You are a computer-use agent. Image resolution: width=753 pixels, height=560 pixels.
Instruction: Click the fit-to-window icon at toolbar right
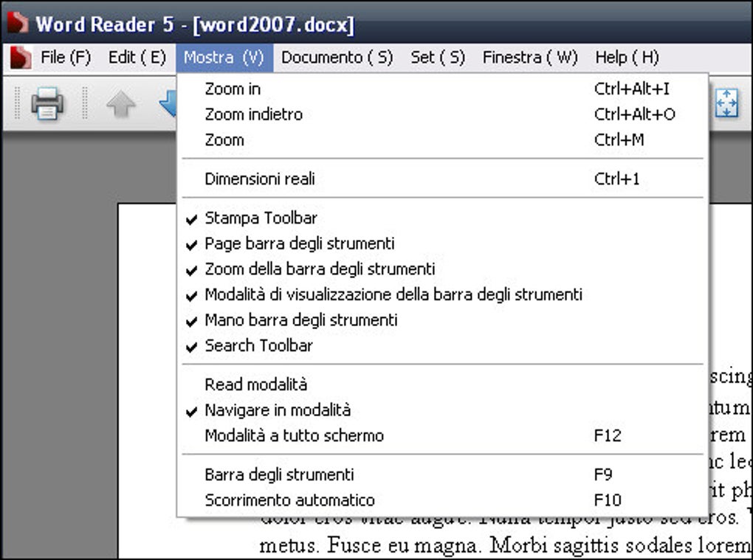pyautogui.click(x=726, y=103)
